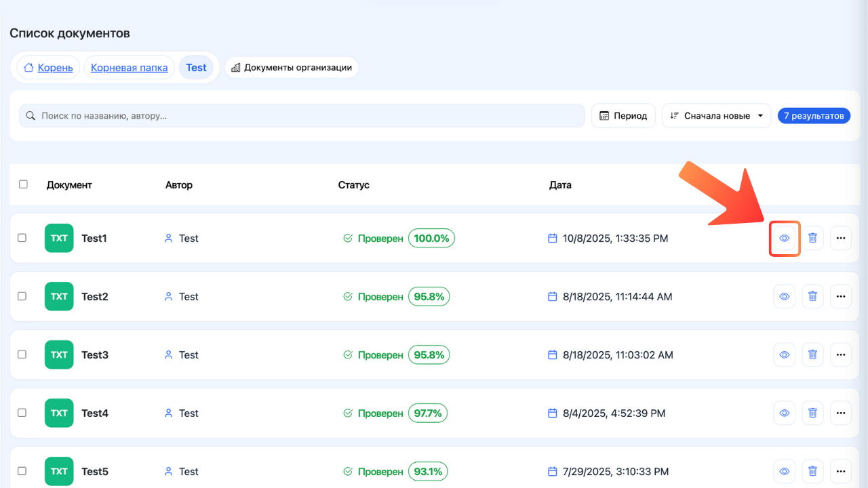The height and width of the screenshot is (488, 868).
Task: Click the trash icon for Test5
Action: 812,472
